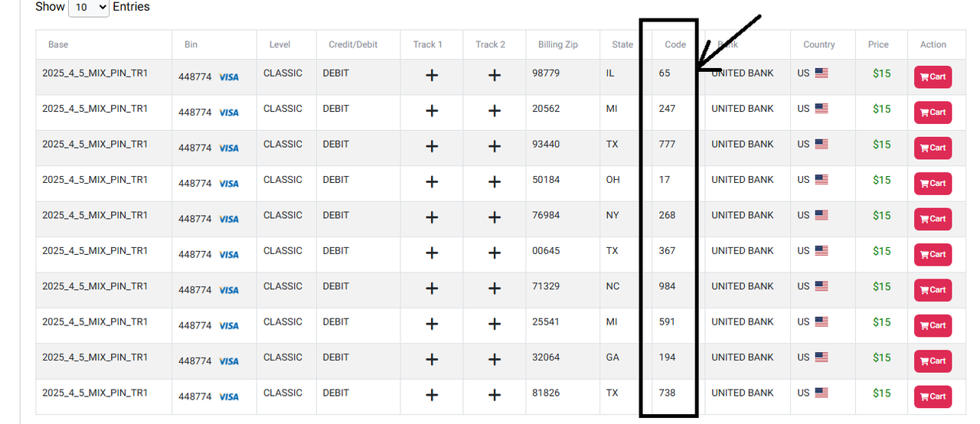The width and height of the screenshot is (980, 424).
Task: Click Bin 448774 in the 32064 row
Action: click(x=195, y=361)
